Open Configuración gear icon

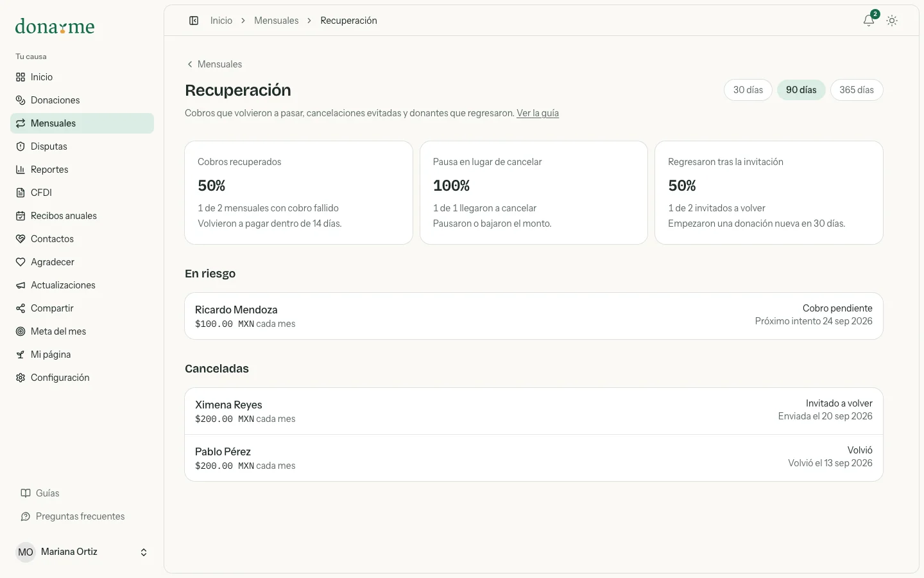point(21,378)
